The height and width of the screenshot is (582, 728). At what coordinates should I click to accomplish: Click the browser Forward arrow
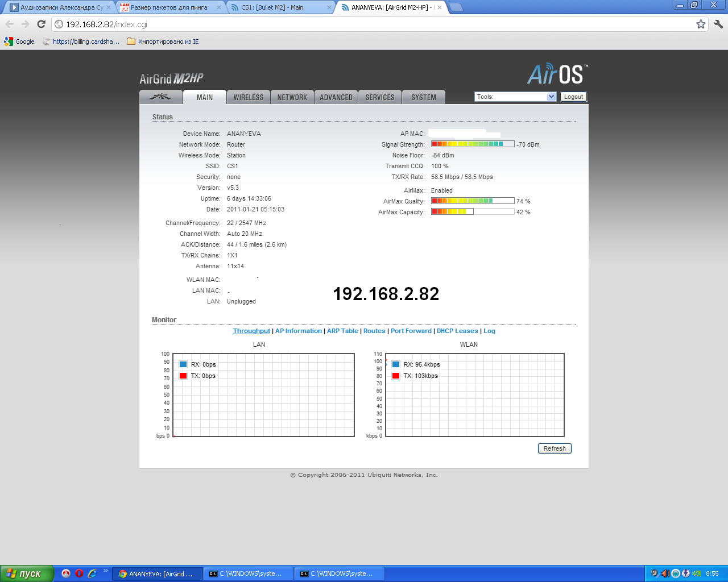pyautogui.click(x=25, y=24)
